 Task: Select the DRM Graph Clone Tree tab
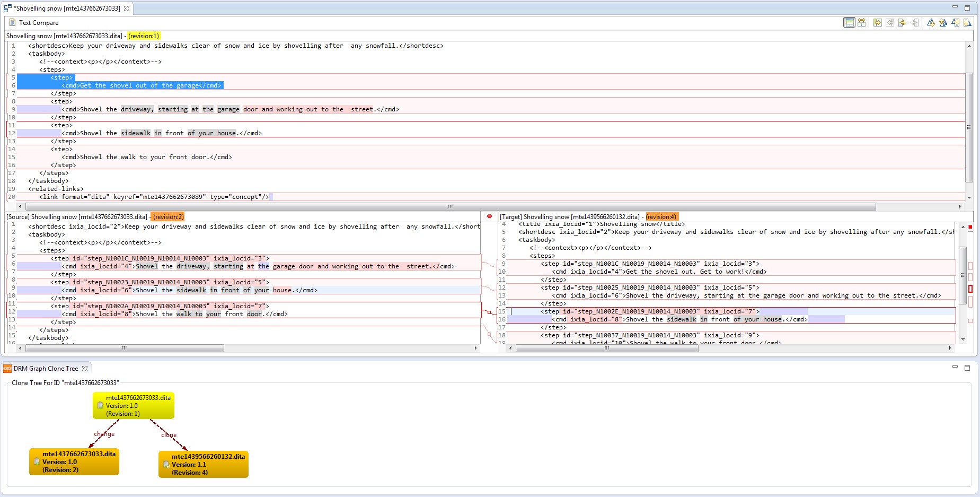click(46, 368)
